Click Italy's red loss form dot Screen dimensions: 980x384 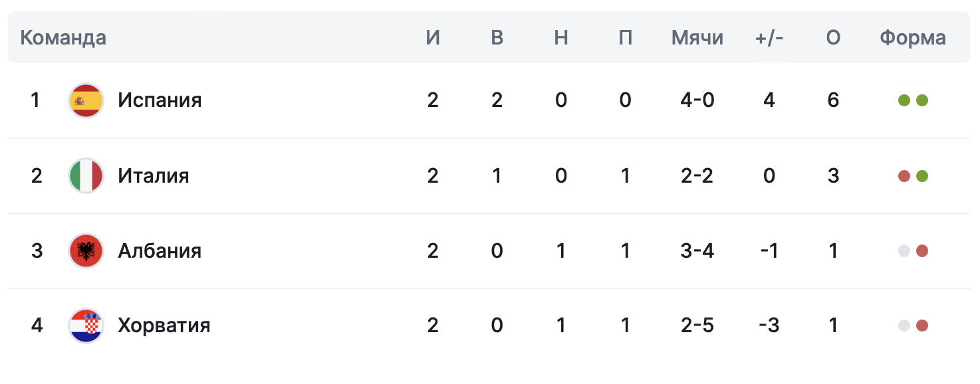pyautogui.click(x=904, y=176)
